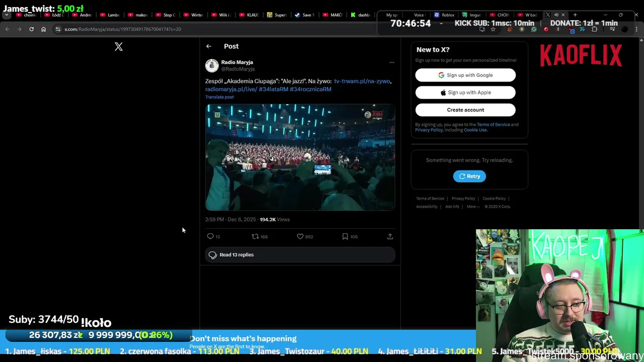Click the site info icon in address bar

[x=58, y=29]
